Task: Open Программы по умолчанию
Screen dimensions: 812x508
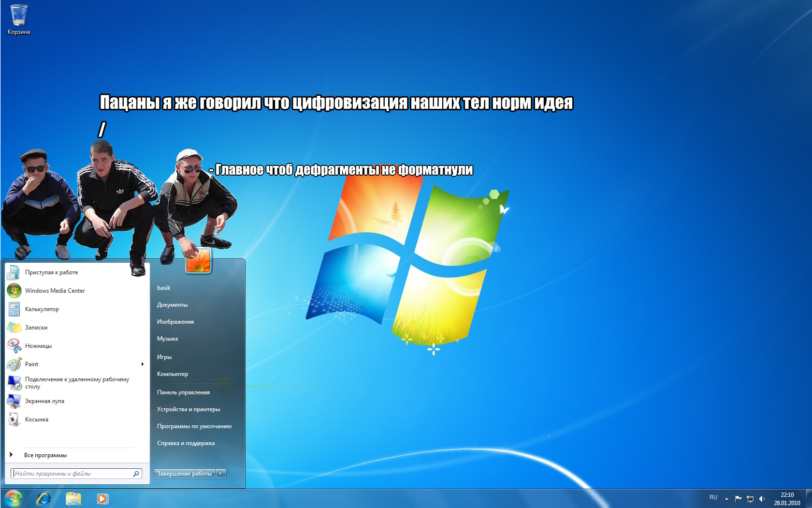Action: tap(194, 426)
